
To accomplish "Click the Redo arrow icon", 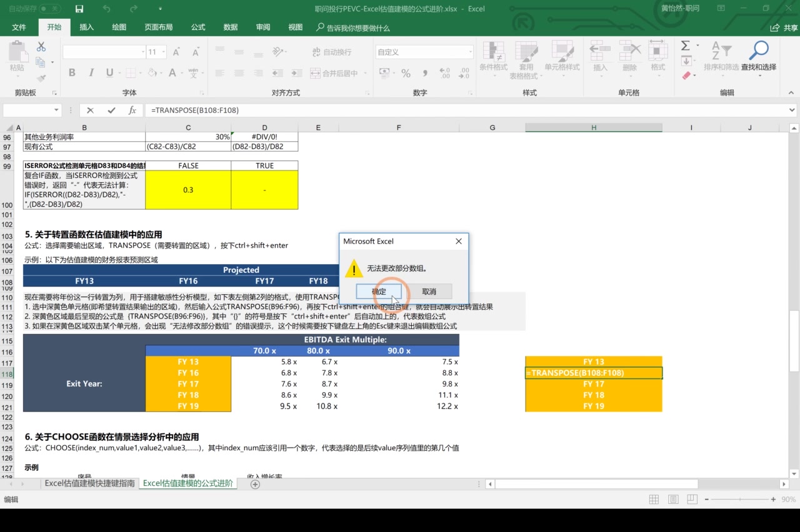I will pos(134,9).
